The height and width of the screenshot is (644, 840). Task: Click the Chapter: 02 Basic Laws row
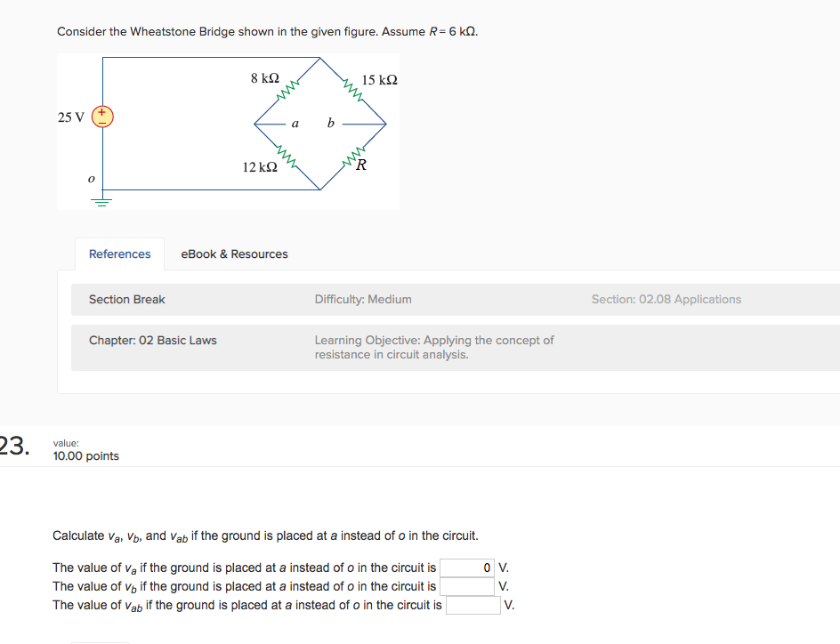(151, 340)
